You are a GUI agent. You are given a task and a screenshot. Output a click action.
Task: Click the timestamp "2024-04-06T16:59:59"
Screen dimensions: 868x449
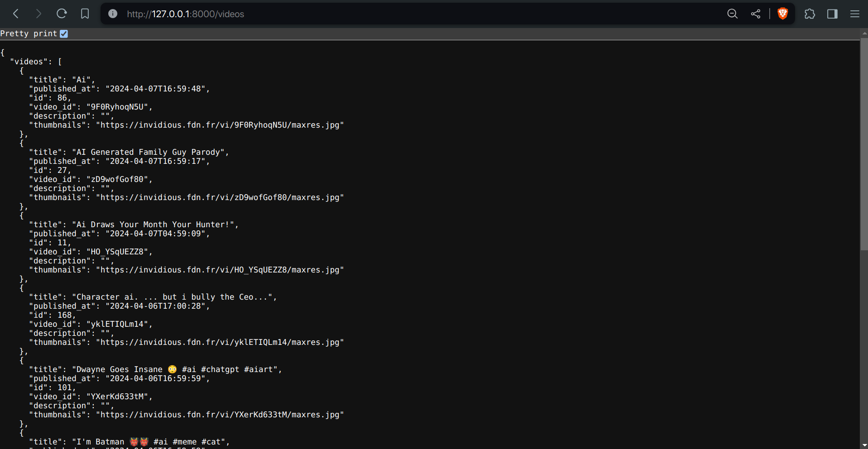point(155,378)
